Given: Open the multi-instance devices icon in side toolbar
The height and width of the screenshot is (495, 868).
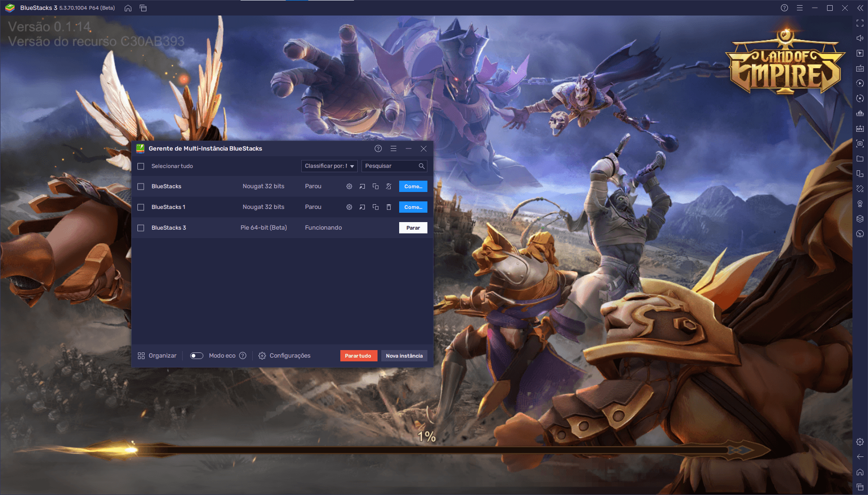Looking at the screenshot, I should (860, 174).
